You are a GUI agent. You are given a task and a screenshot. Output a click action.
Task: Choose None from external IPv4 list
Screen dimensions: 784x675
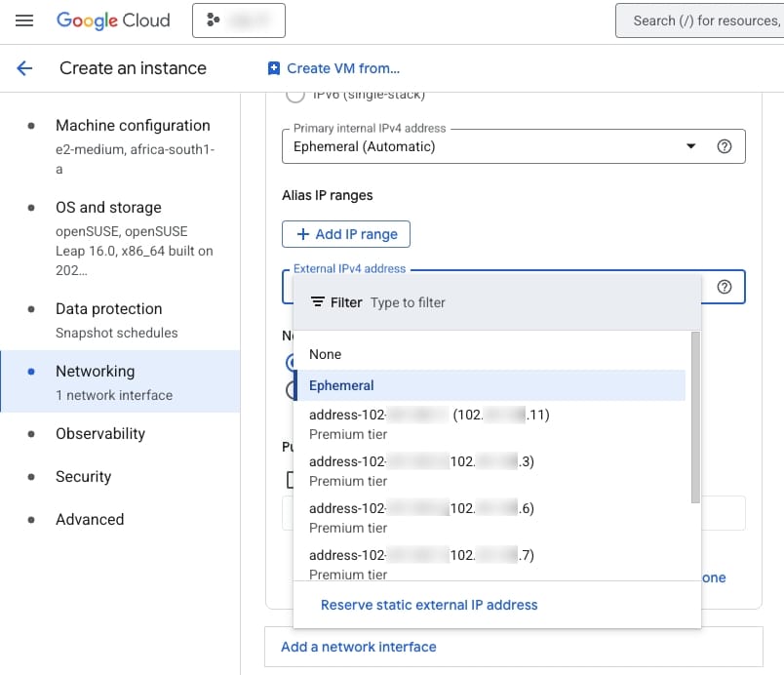click(326, 354)
